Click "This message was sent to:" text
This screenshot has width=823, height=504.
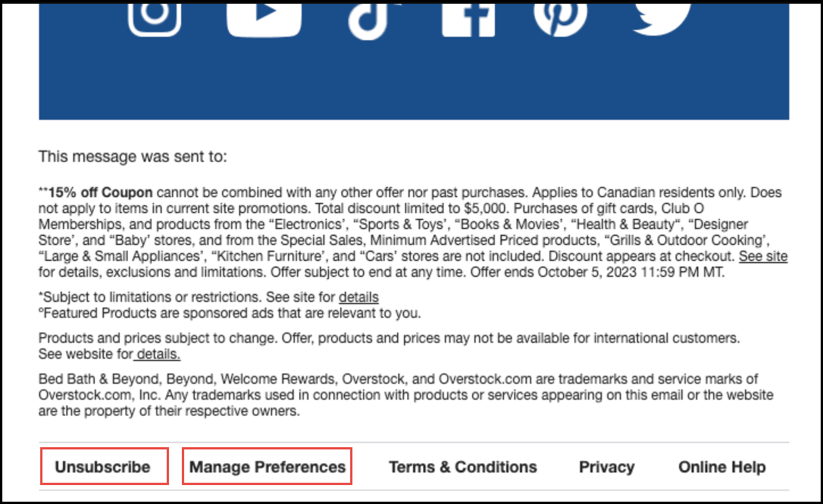pyautogui.click(x=133, y=158)
